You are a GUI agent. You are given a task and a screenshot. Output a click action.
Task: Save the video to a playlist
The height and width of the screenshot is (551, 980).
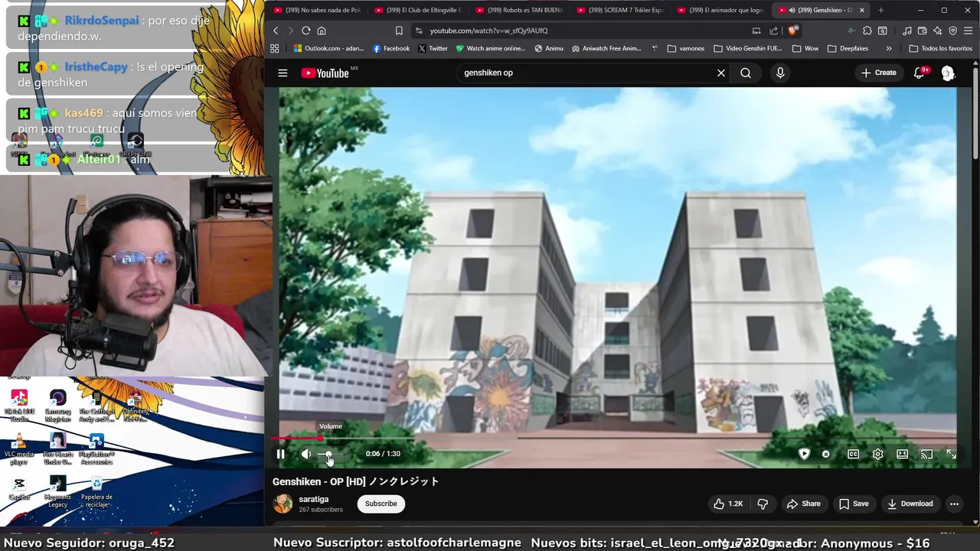[854, 504]
